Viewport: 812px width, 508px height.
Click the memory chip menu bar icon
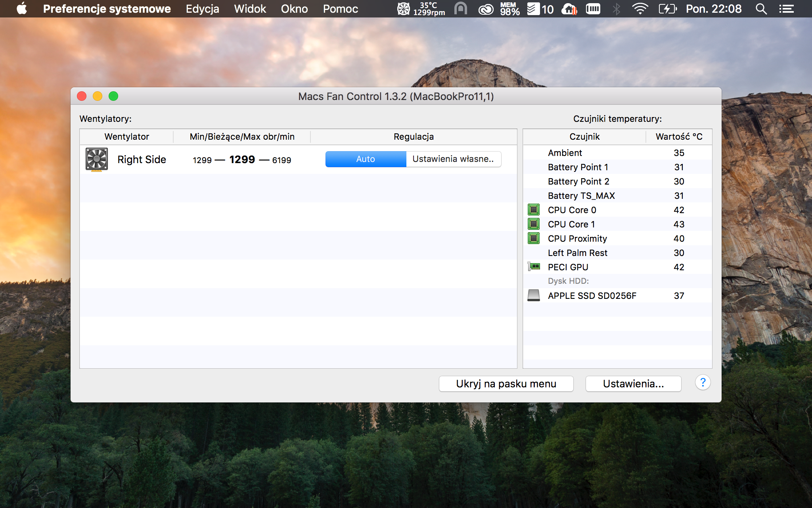click(x=593, y=9)
